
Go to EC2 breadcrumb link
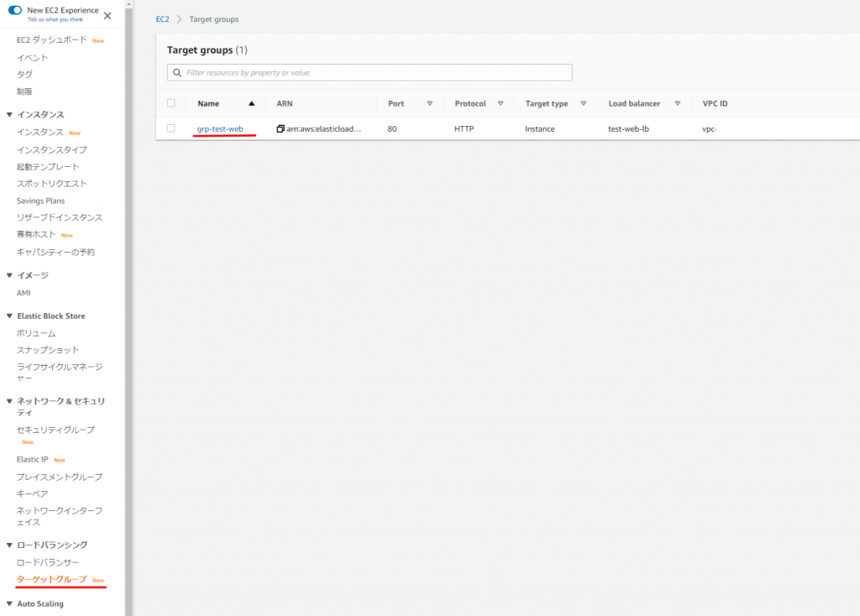(162, 19)
